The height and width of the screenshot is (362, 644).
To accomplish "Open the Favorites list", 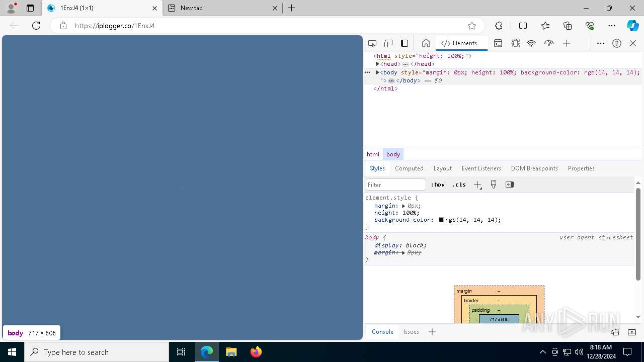I will [545, 26].
